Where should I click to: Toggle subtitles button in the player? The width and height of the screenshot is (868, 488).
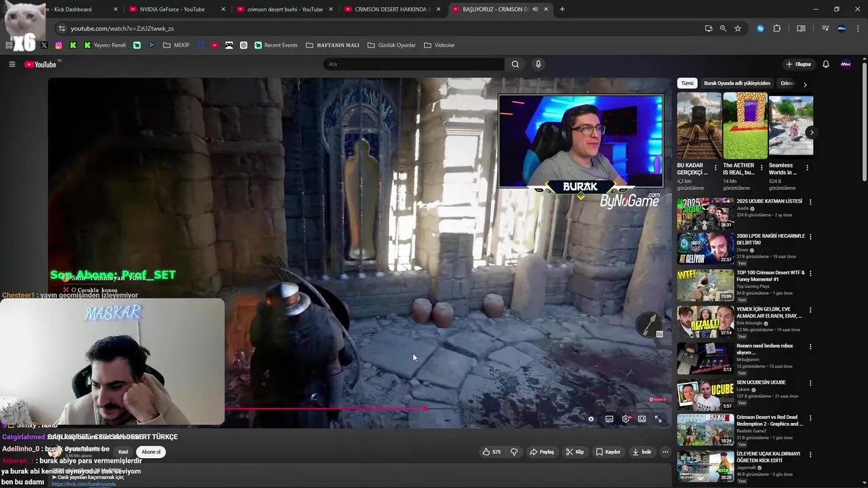609,419
